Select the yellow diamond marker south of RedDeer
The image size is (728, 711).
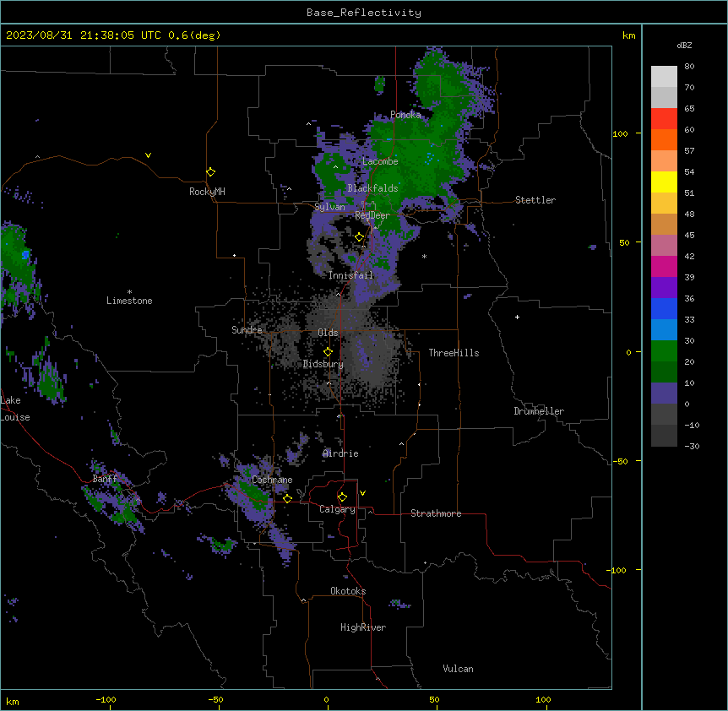(x=359, y=237)
